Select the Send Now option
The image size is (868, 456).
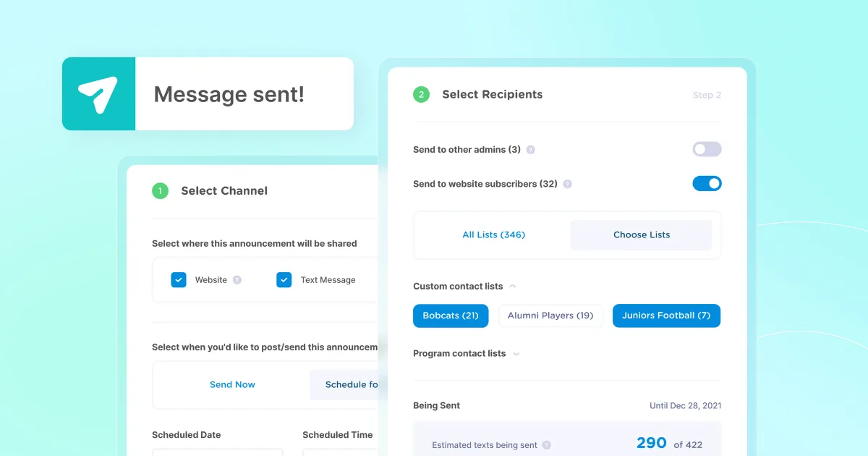click(x=232, y=384)
